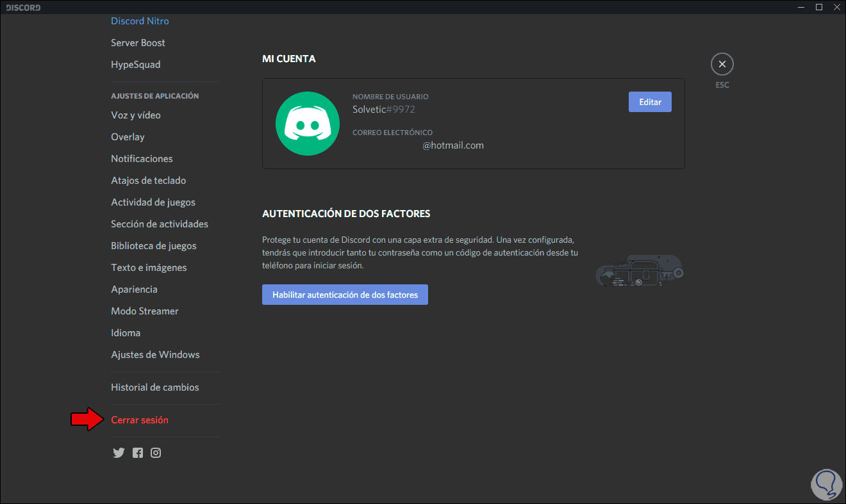Open the Instagram social icon

pos(155,452)
